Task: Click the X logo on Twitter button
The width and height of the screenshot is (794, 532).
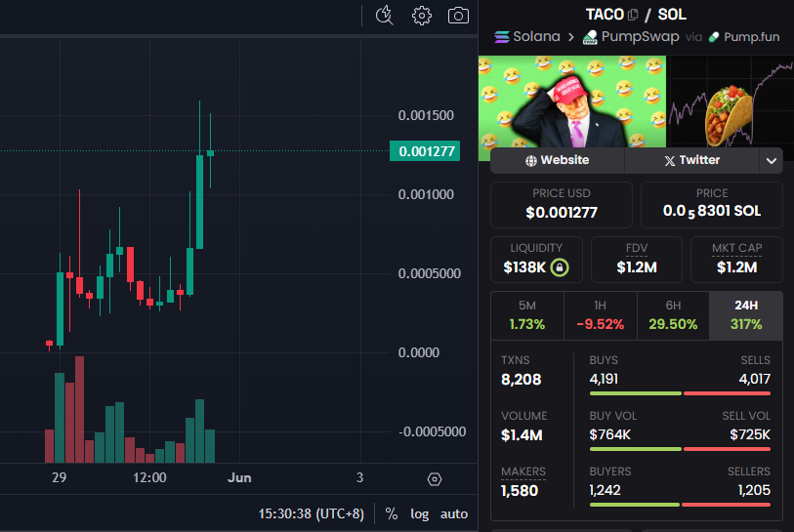Action: [x=669, y=160]
